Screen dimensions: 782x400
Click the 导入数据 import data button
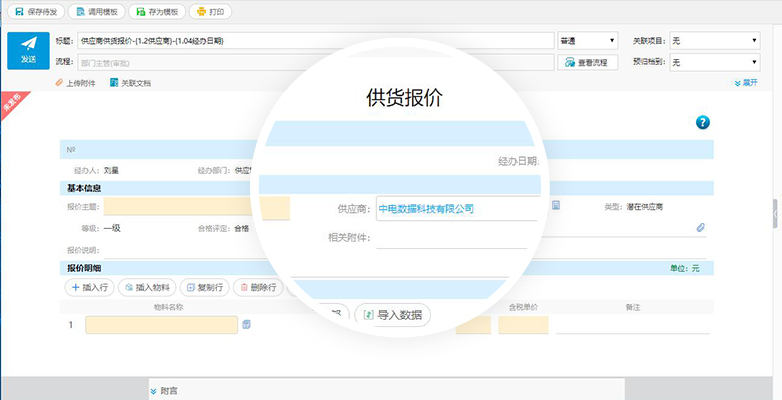(x=392, y=315)
